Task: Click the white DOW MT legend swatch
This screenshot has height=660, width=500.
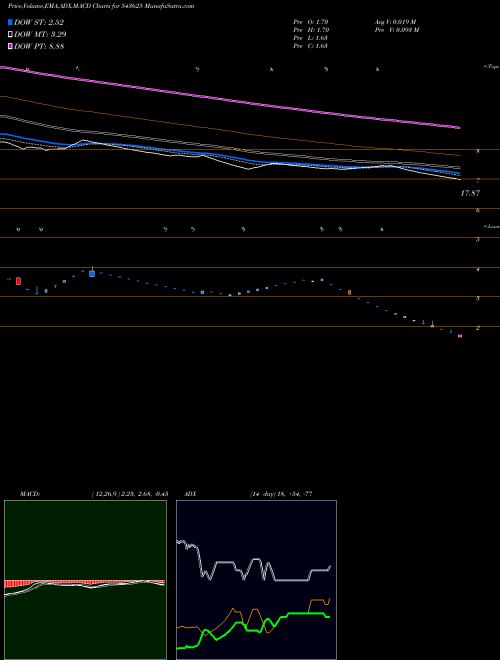Action: point(10,35)
